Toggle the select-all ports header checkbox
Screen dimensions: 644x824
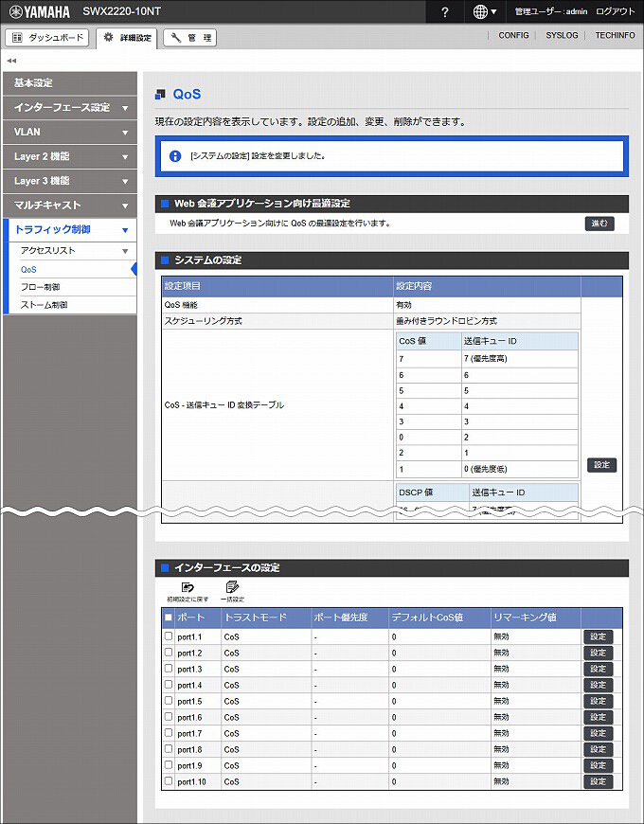pos(168,618)
